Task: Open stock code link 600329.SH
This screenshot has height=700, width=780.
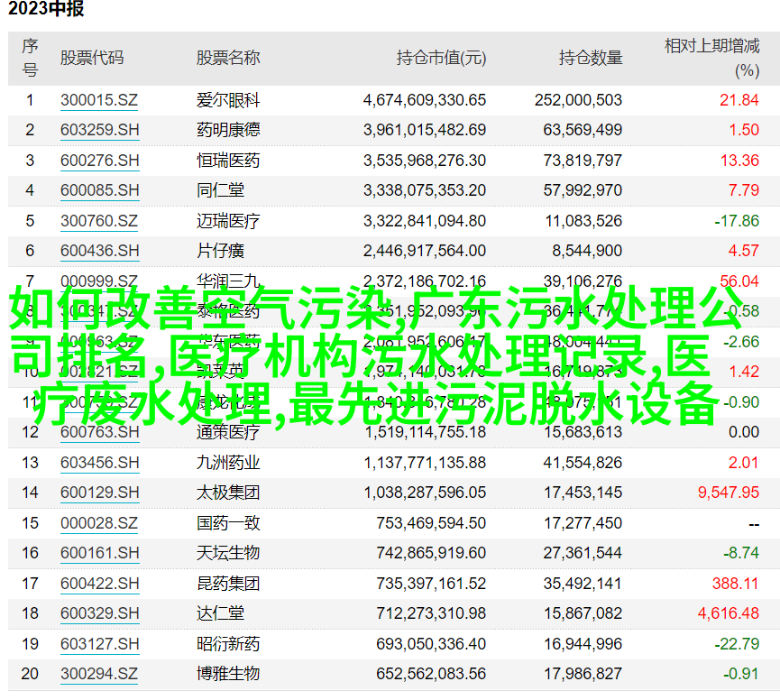Action: 99,613
